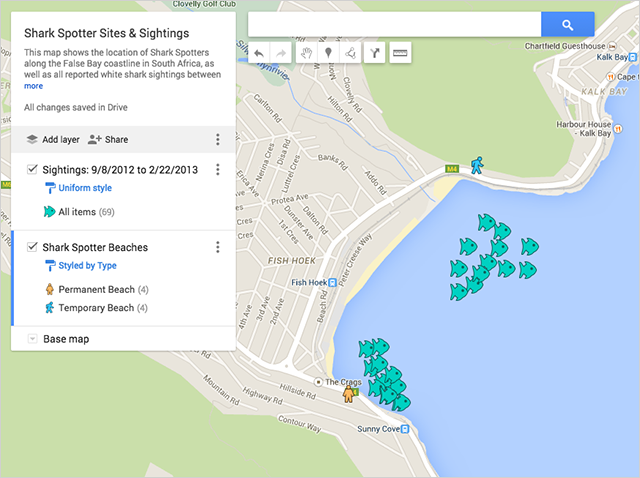
Task: Activate the ruler measure distances tool
Action: [x=400, y=53]
